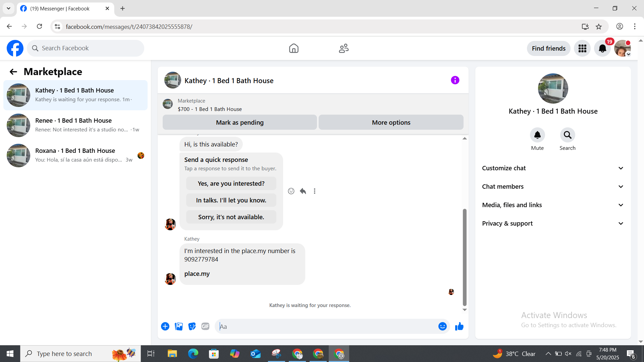Toggle conversation information purple icon

(455, 80)
